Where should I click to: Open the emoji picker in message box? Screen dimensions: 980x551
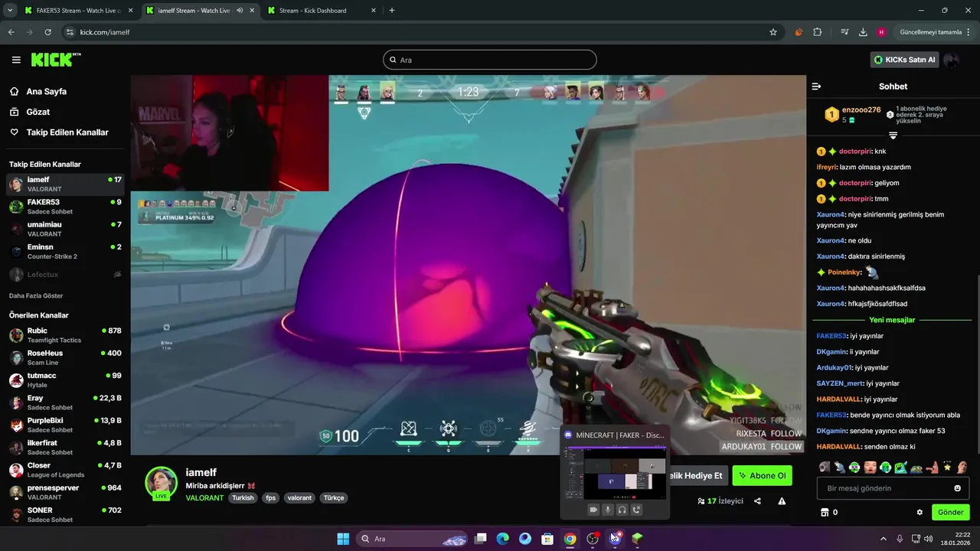coord(957,488)
